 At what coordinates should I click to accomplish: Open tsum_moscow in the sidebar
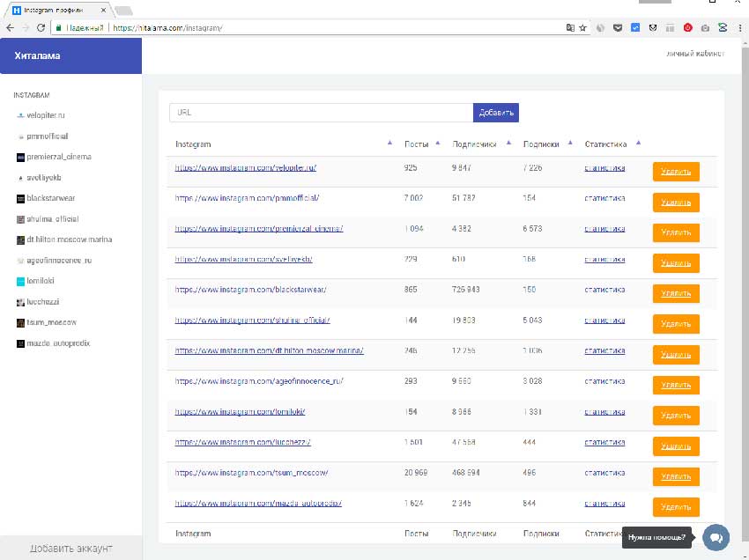pyautogui.click(x=51, y=322)
